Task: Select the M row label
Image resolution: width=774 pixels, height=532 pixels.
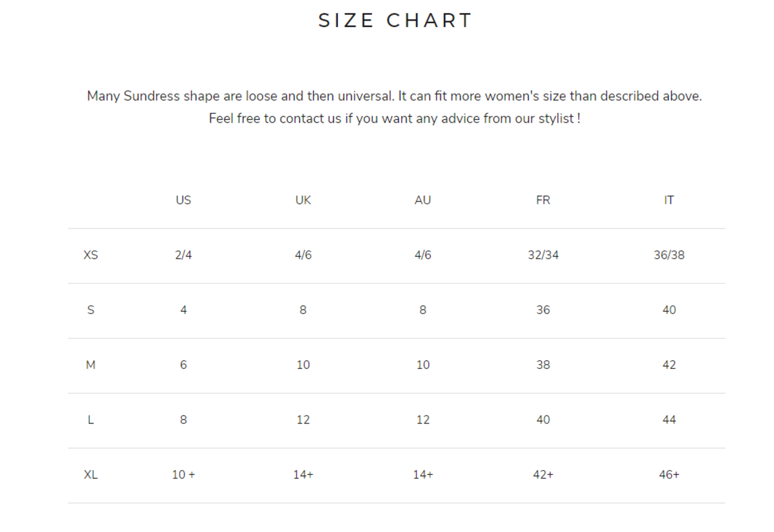Action: pos(91,365)
